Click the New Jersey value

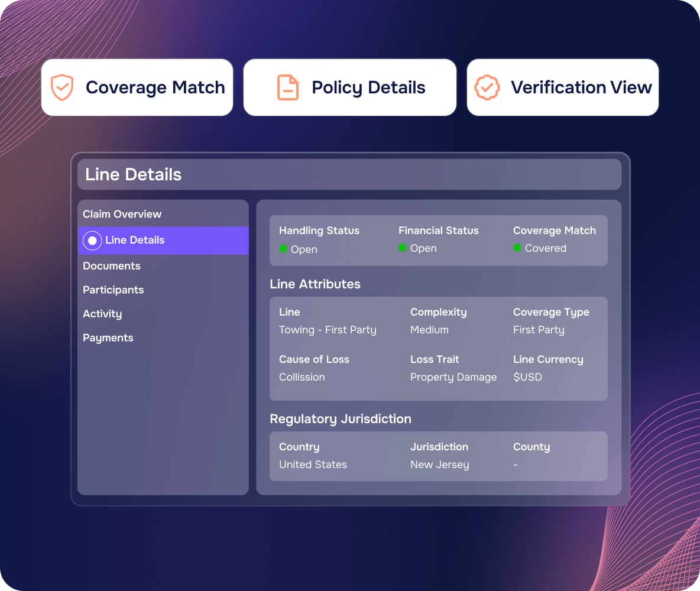point(440,465)
